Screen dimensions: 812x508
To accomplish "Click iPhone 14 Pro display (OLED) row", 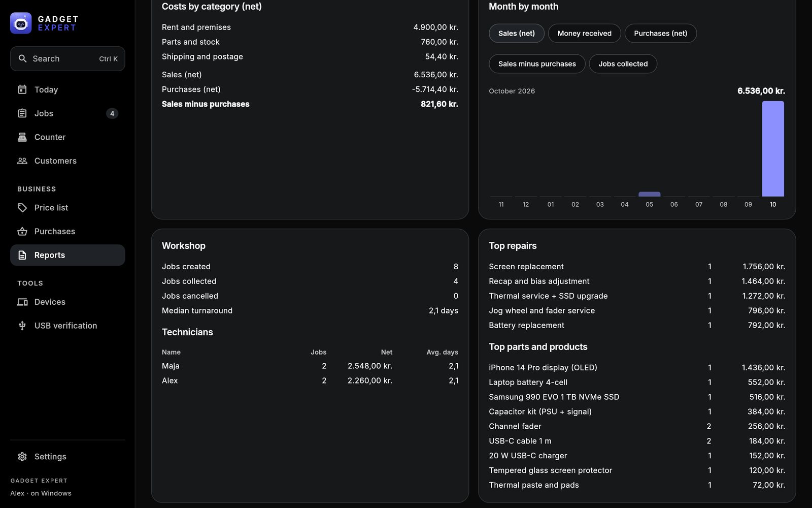I will [637, 368].
